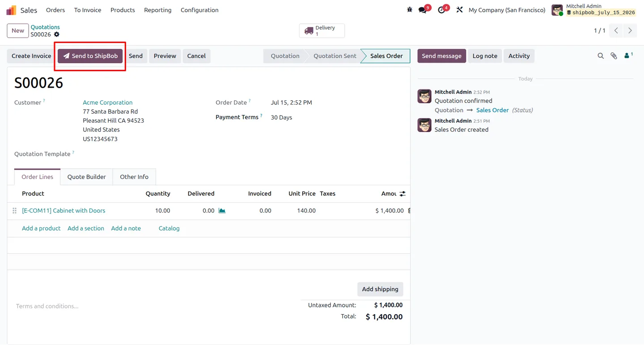Open the Quotations breadcrumb link

click(x=45, y=27)
